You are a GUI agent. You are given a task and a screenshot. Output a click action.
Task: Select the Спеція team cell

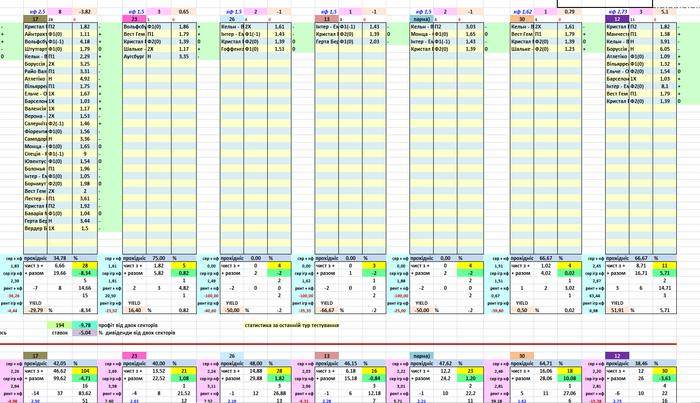pyautogui.click(x=35, y=154)
